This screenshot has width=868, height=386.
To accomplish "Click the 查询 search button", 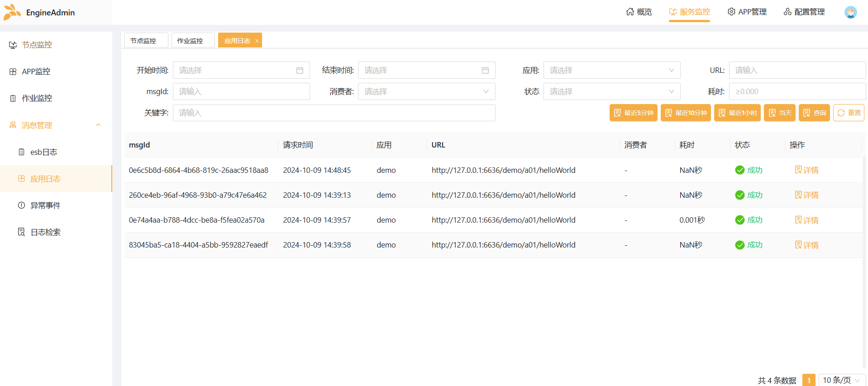I will tap(814, 113).
